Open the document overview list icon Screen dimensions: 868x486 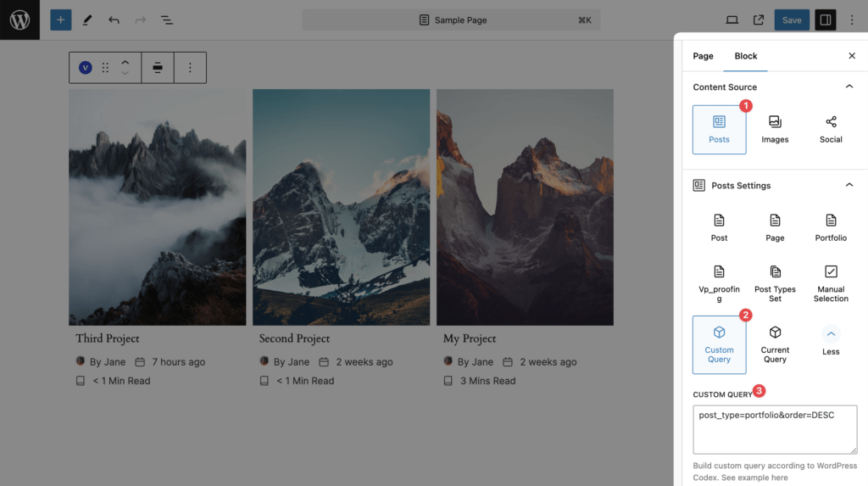(167, 20)
